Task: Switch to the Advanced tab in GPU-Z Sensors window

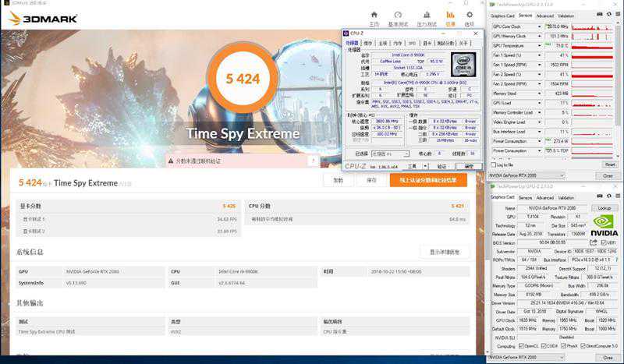Action: pyautogui.click(x=544, y=16)
